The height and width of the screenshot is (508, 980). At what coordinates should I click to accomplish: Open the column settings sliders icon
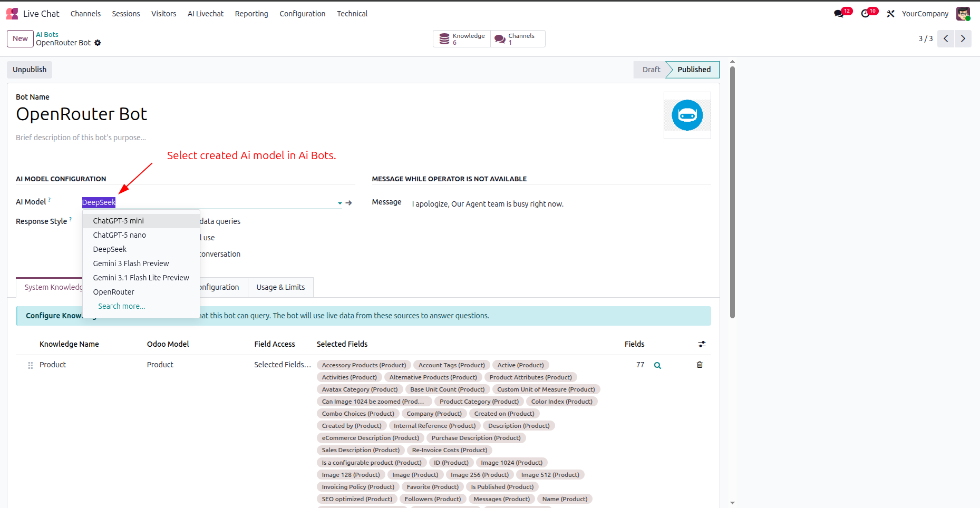tap(702, 344)
